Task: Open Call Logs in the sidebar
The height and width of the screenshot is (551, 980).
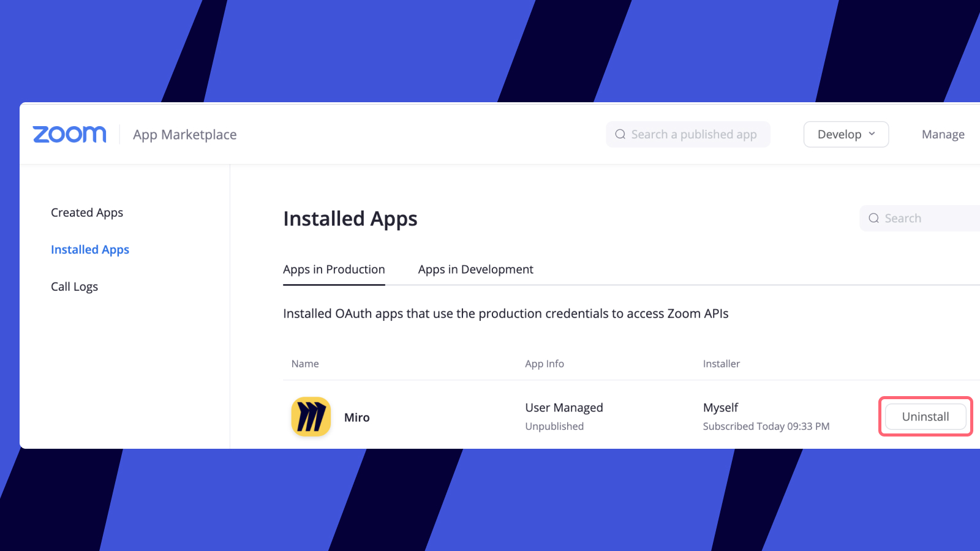Action: click(74, 287)
